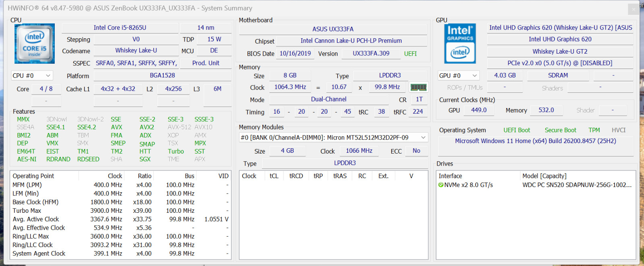Viewport: 644px width, 266px height.
Task: Click the Intel Graphics GPU logo
Action: coord(460,44)
